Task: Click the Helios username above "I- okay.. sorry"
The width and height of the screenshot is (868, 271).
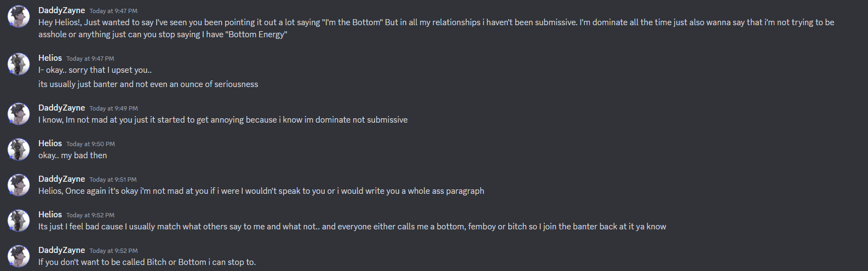Action: point(50,58)
